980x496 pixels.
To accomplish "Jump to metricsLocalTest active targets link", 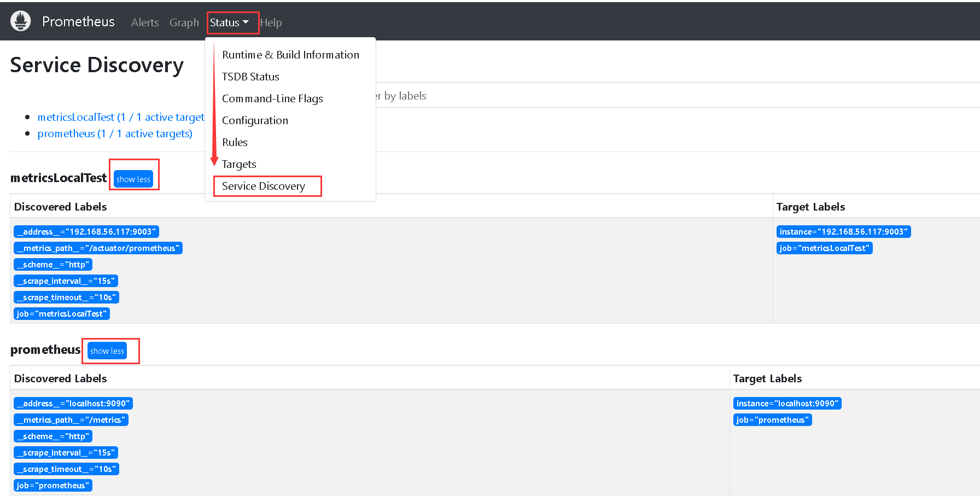I will pos(121,117).
